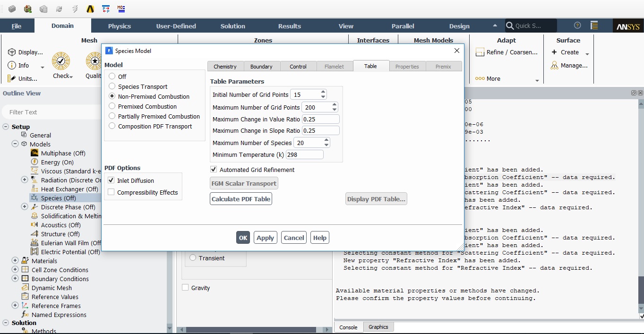
Task: Click Calculate PDF Table button
Action: tap(241, 199)
